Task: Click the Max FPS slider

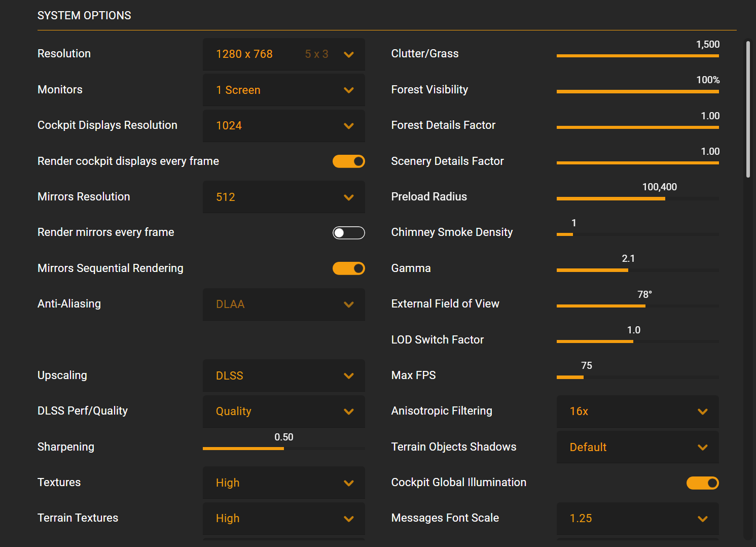Action: [x=583, y=378]
